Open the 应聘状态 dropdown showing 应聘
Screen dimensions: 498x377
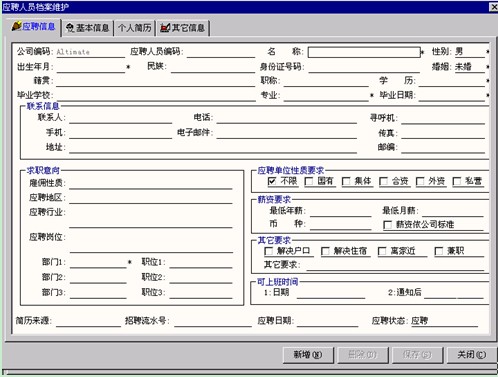pos(444,321)
